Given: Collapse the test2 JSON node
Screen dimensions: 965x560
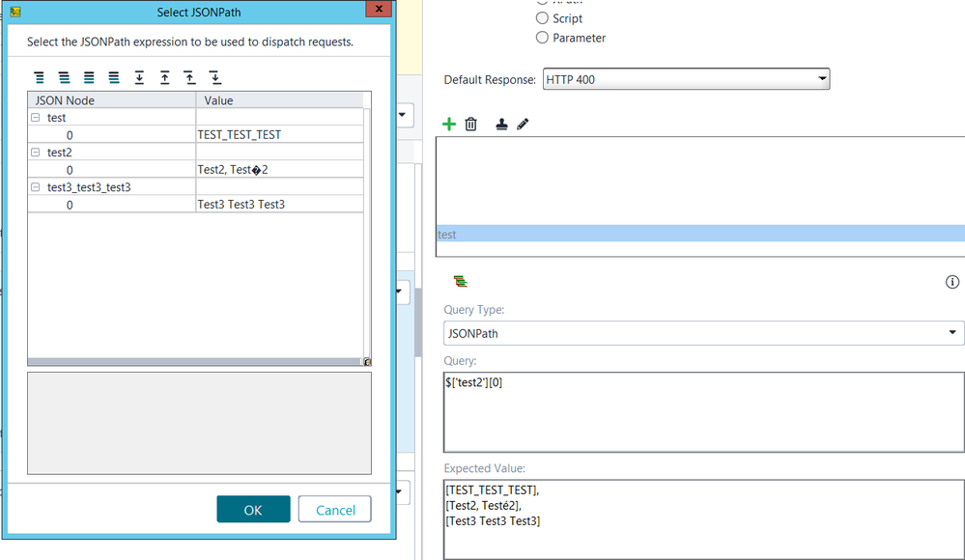Looking at the screenshot, I should pos(36,152).
